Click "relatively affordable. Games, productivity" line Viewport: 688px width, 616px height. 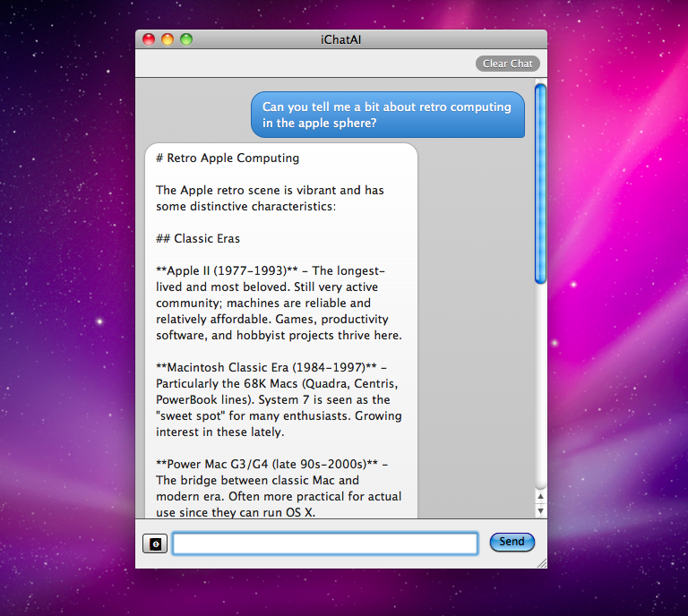click(272, 319)
